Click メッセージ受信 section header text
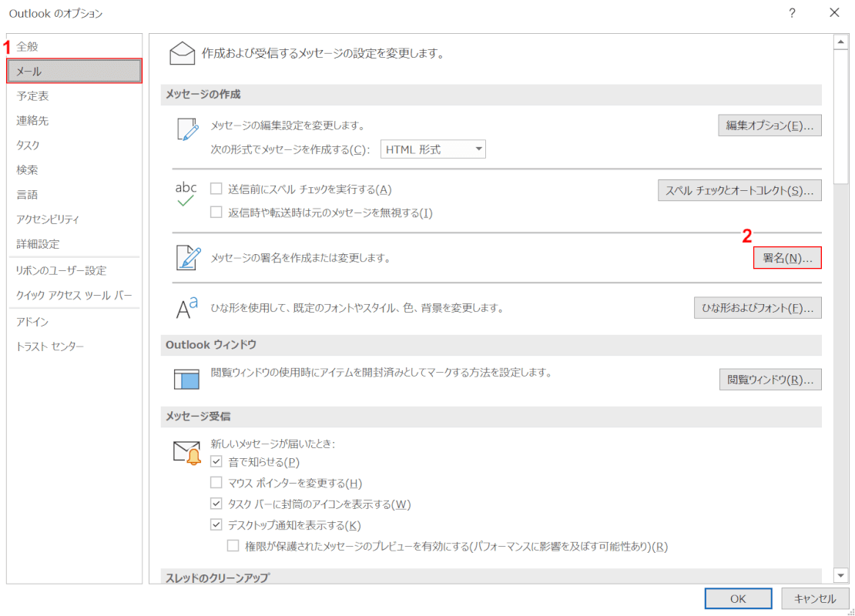The width and height of the screenshot is (855, 616). tap(198, 417)
